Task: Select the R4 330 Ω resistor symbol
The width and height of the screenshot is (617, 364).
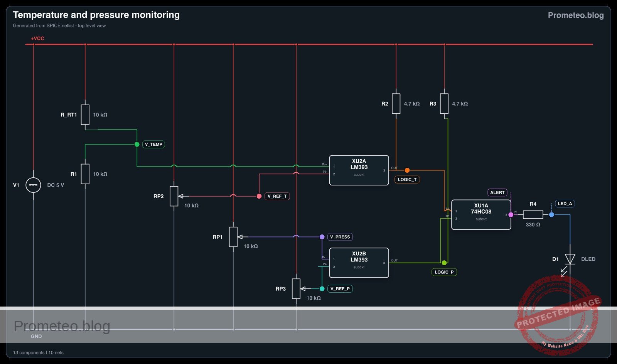Action: coord(533,214)
